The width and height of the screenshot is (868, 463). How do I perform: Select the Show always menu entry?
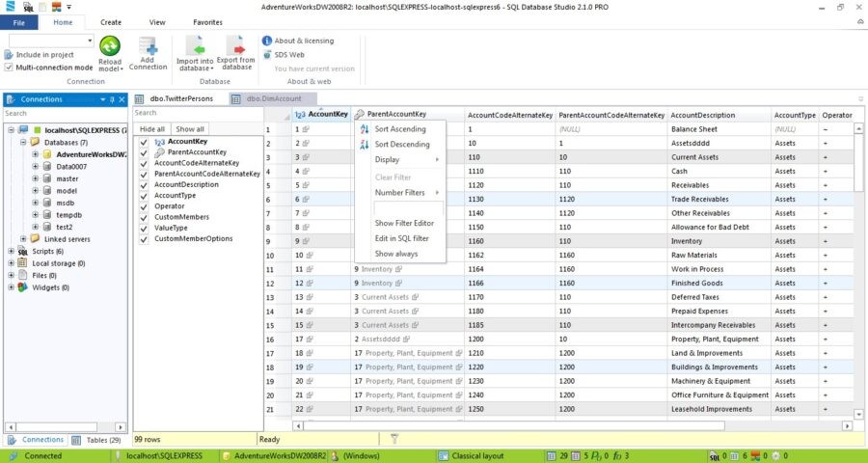point(399,254)
